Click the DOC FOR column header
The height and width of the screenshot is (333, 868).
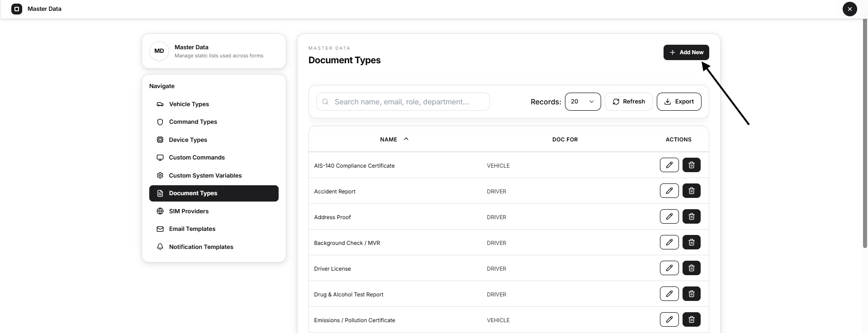tap(565, 140)
